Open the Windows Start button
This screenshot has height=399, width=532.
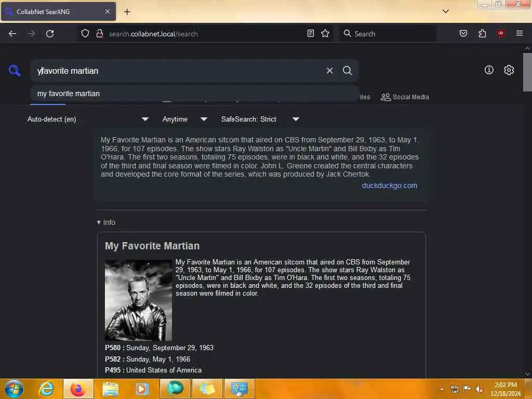coord(14,389)
